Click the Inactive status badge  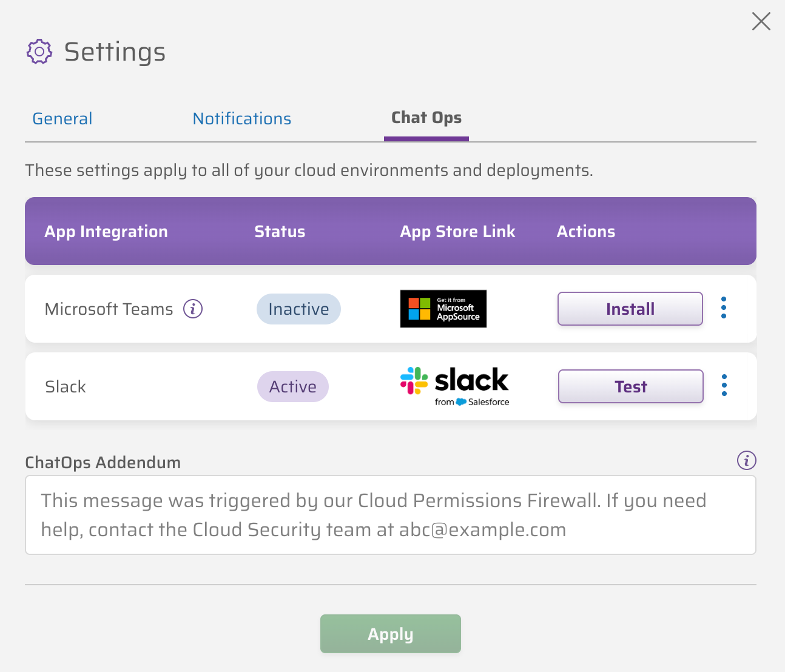tap(298, 309)
